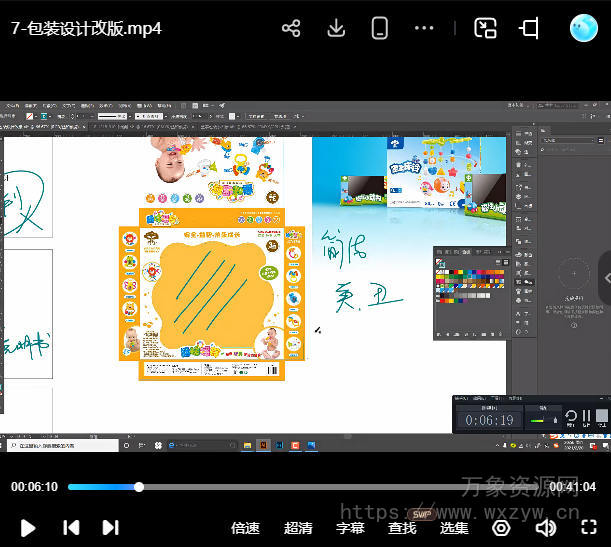Click the mobile phone icon

[x=380, y=28]
